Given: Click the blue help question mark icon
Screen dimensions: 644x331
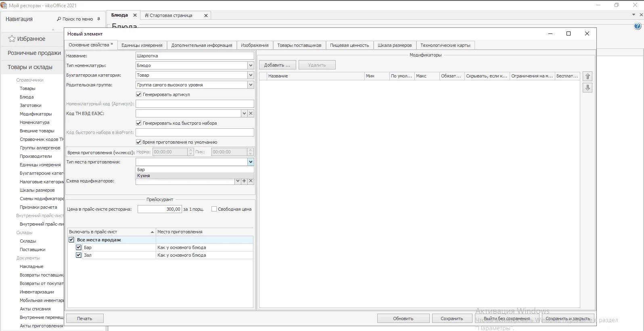Looking at the screenshot, I should point(638,26).
